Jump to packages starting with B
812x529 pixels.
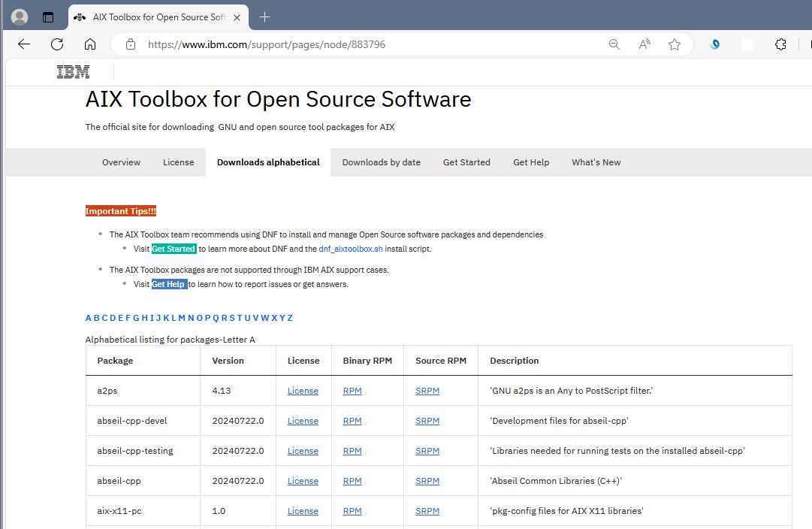[96, 318]
